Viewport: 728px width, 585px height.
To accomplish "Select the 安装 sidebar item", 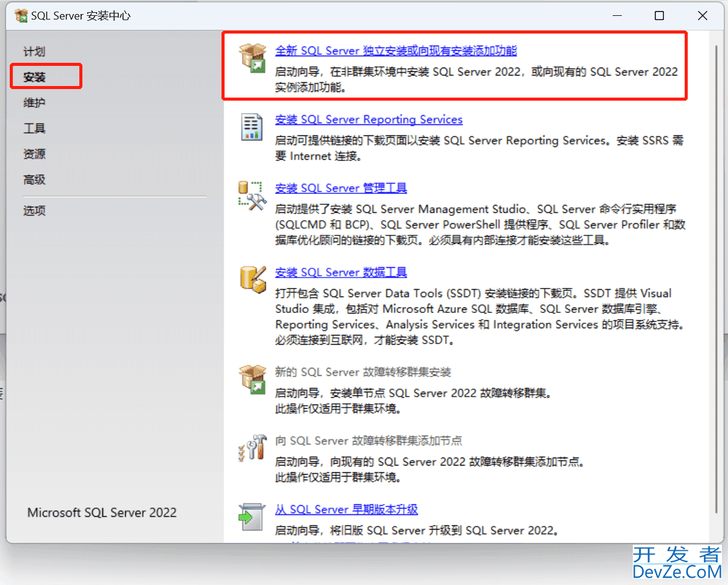I will tap(34, 77).
